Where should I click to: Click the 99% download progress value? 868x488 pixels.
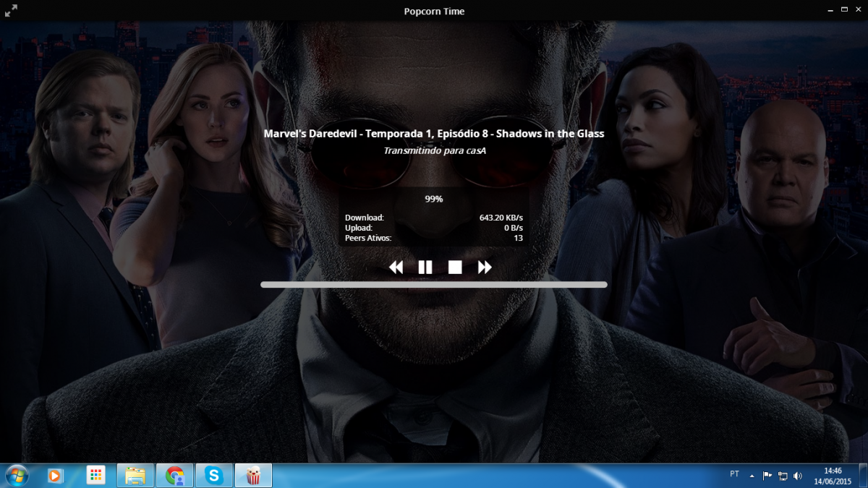pyautogui.click(x=434, y=199)
